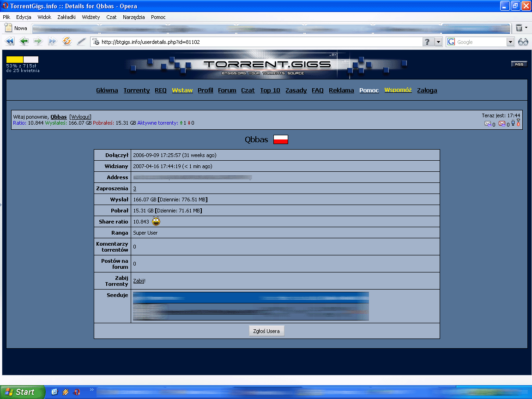532x399 pixels.
Task: Launch Winamp from quick launch
Action: (66, 392)
